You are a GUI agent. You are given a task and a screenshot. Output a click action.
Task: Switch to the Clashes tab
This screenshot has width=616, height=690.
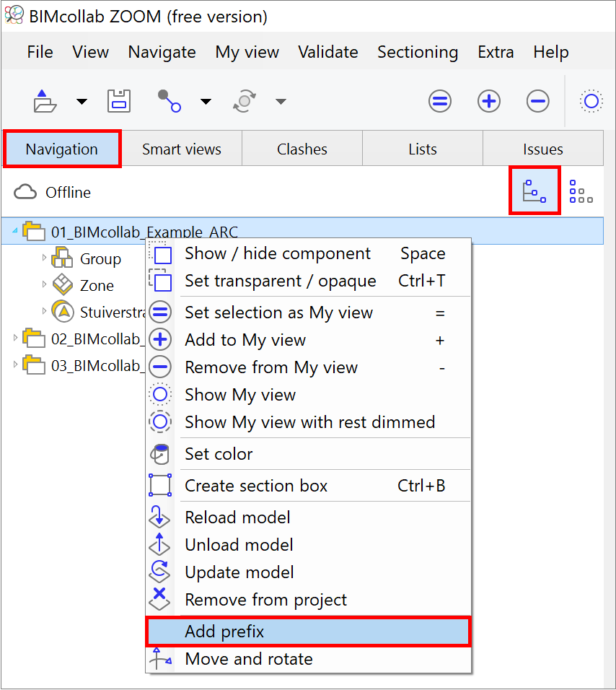pyautogui.click(x=302, y=149)
